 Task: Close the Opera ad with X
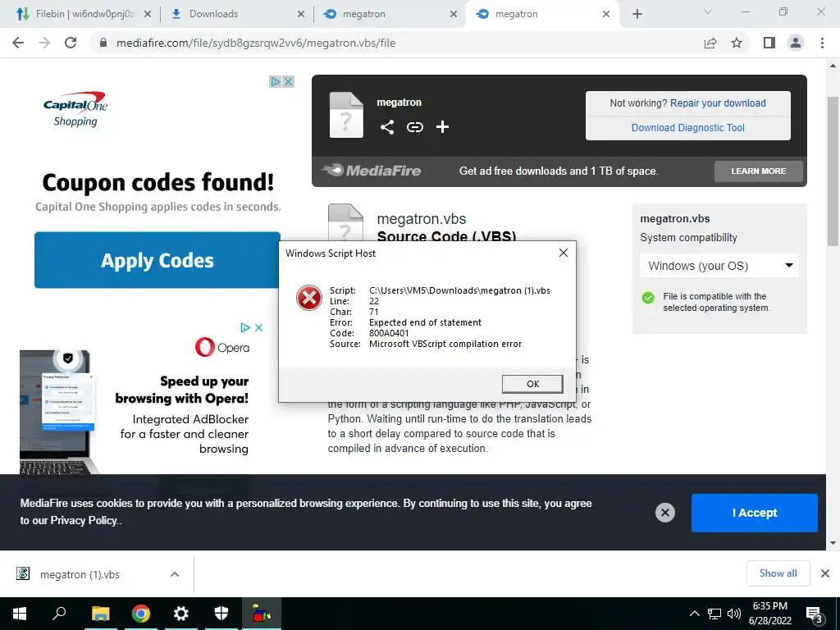coord(258,327)
